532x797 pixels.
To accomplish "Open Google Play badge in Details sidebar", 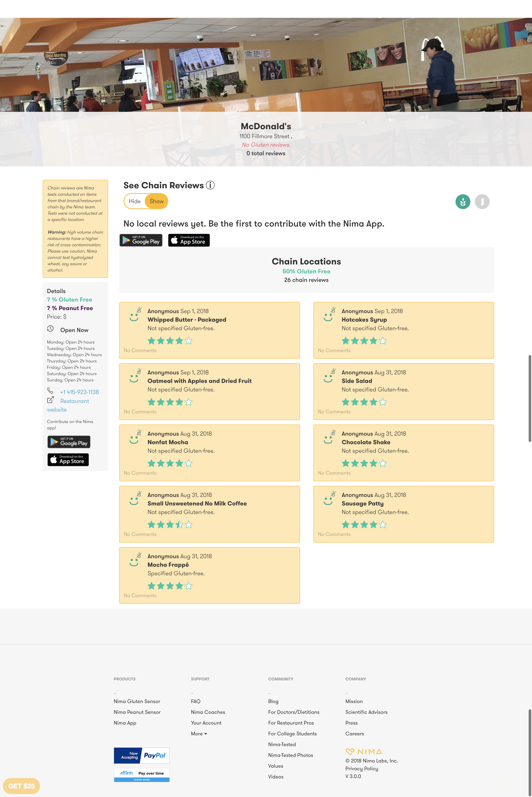I will tap(69, 442).
